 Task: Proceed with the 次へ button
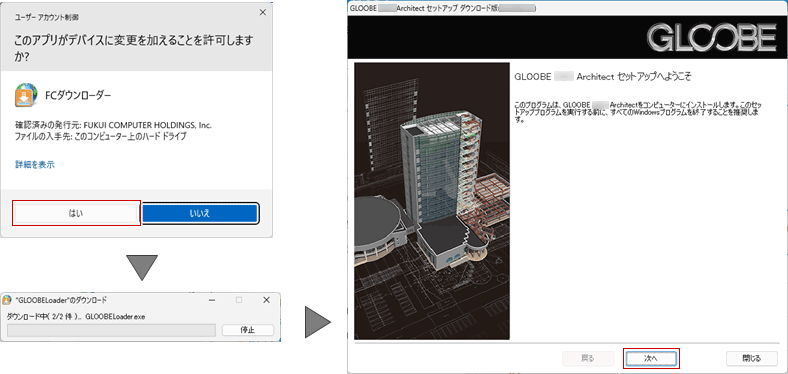click(x=651, y=358)
